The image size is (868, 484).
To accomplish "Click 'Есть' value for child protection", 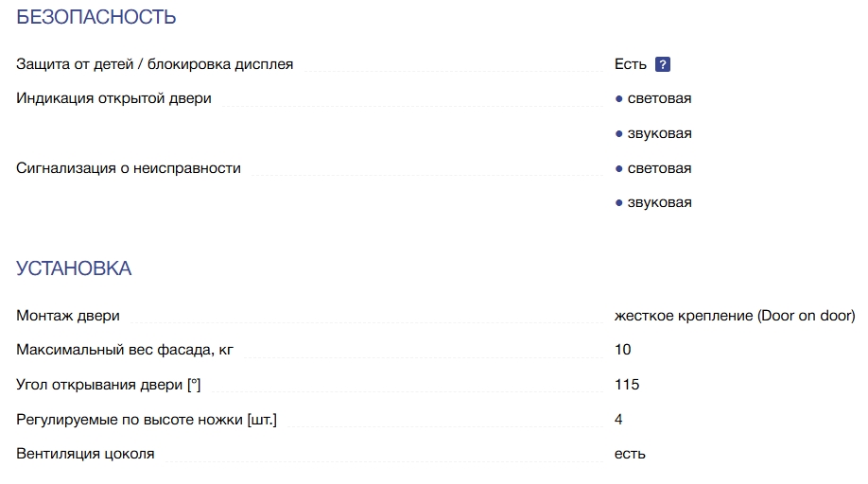I will pos(631,64).
